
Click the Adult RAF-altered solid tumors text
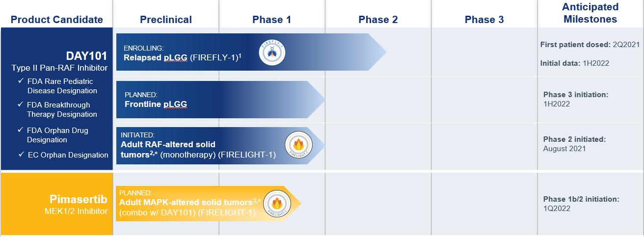click(168, 150)
